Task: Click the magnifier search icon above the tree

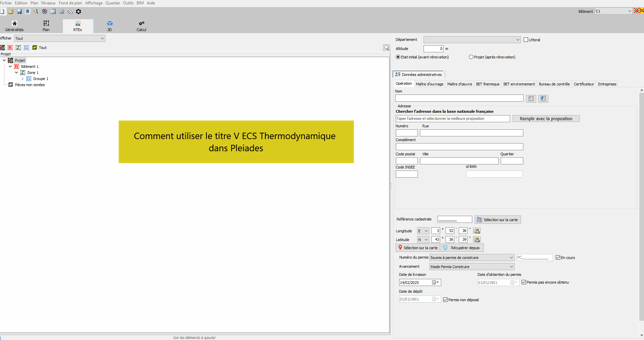Action: pos(386,48)
